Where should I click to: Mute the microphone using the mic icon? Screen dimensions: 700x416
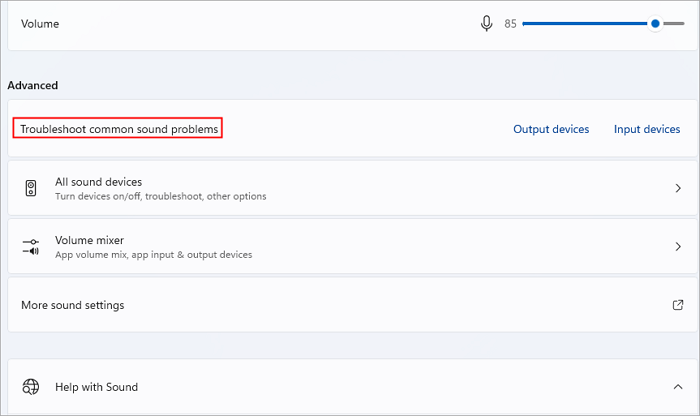click(486, 24)
